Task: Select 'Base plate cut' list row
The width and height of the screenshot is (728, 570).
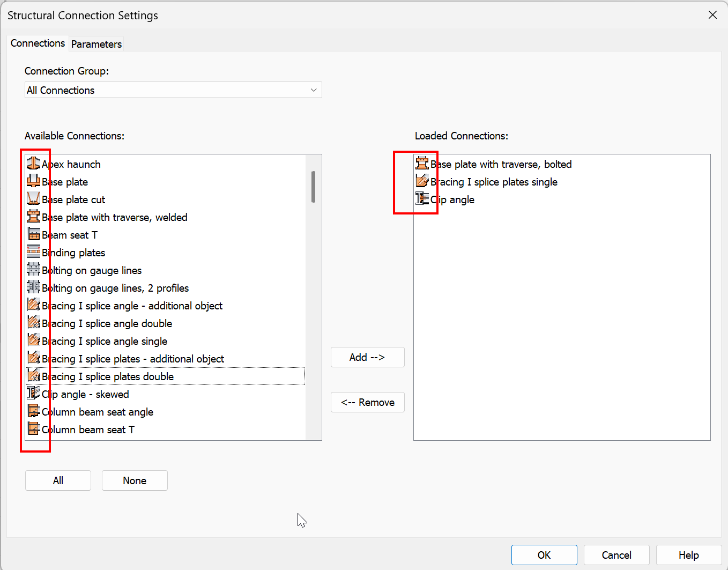Action: coord(165,199)
